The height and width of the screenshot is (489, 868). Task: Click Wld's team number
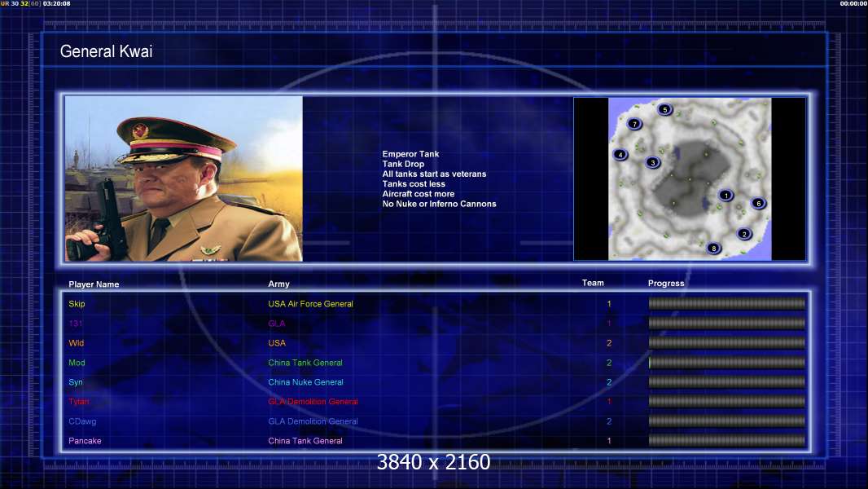point(609,343)
